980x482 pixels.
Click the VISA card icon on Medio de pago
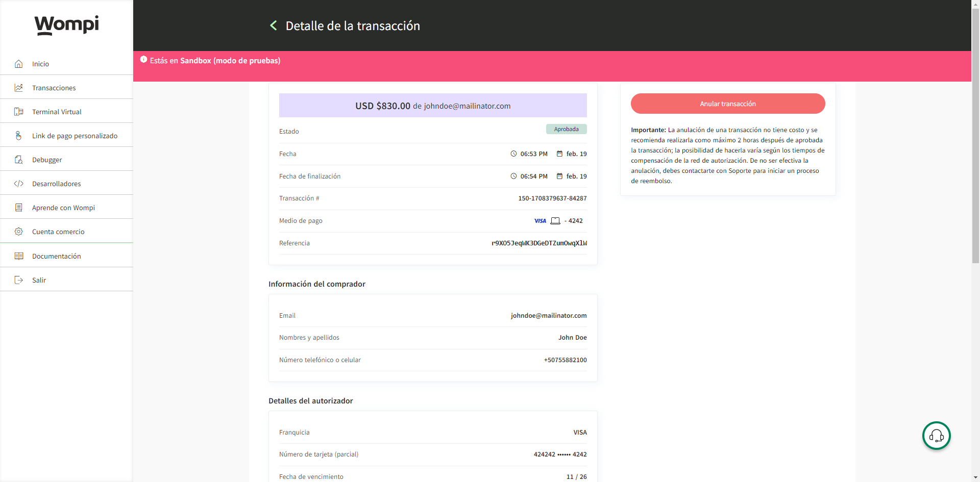[x=540, y=220]
